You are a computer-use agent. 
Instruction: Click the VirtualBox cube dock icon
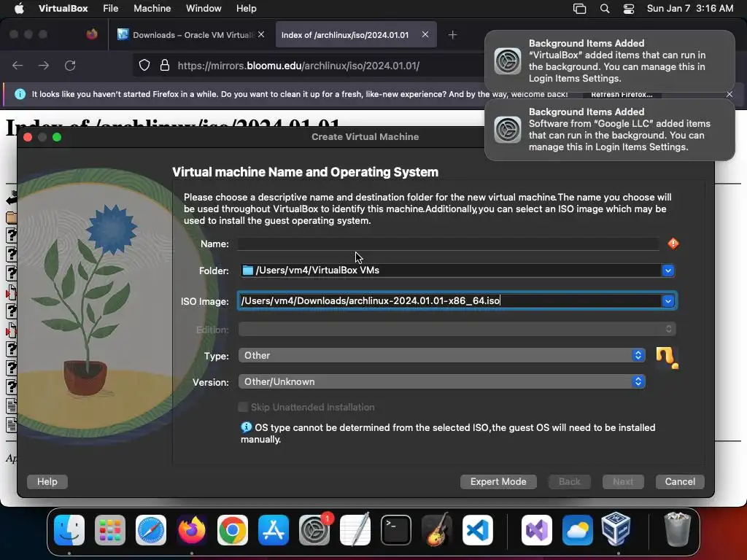click(616, 529)
